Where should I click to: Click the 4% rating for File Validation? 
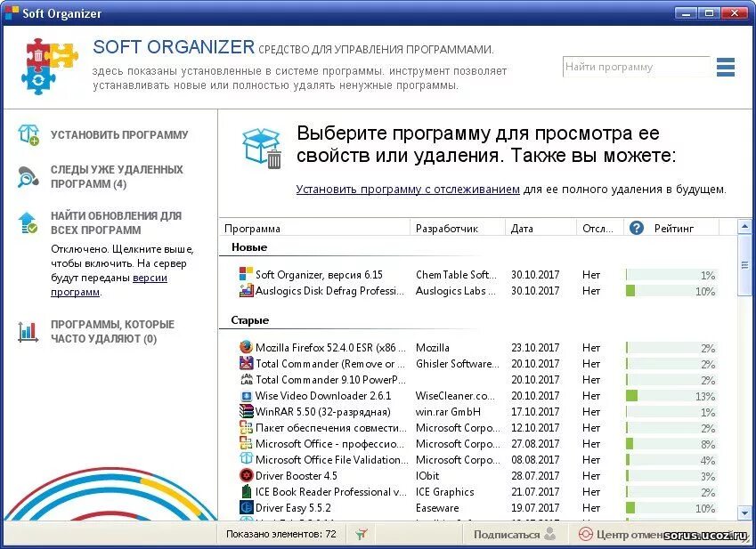tap(671, 460)
